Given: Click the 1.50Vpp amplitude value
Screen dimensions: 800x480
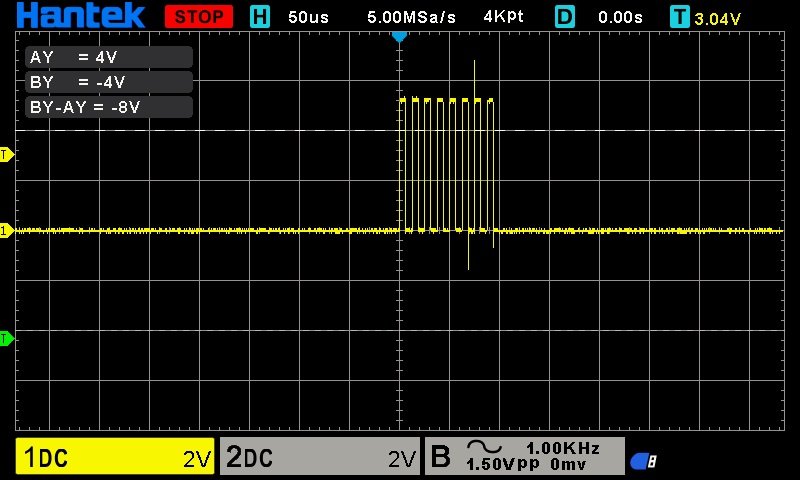Looking at the screenshot, I should coord(503,464).
